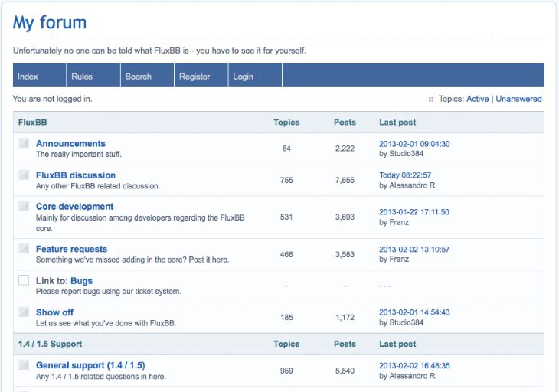Open last post 2013-02-02 13:10:57
The image size is (559, 392).
click(x=414, y=250)
